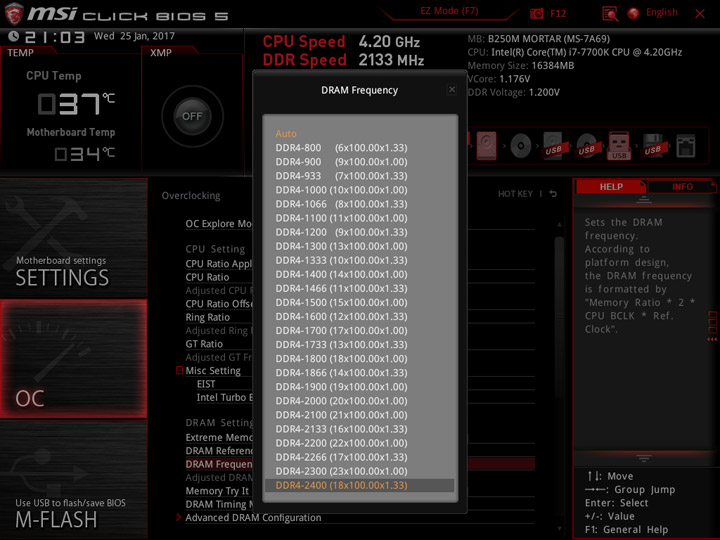Select the USB CD/DVD boot icon
The height and width of the screenshot is (540, 720).
pos(586,146)
